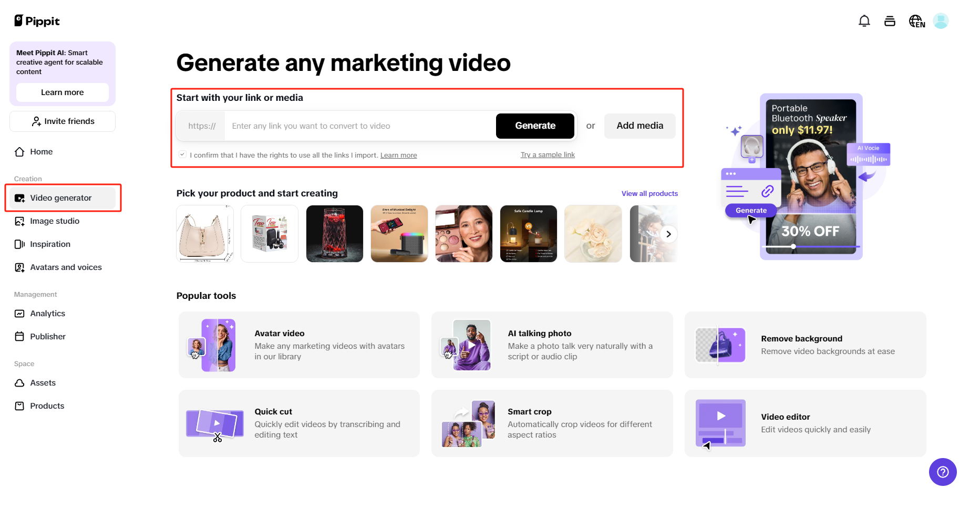Open the profile avatar menu
980x509 pixels.
coord(941,20)
